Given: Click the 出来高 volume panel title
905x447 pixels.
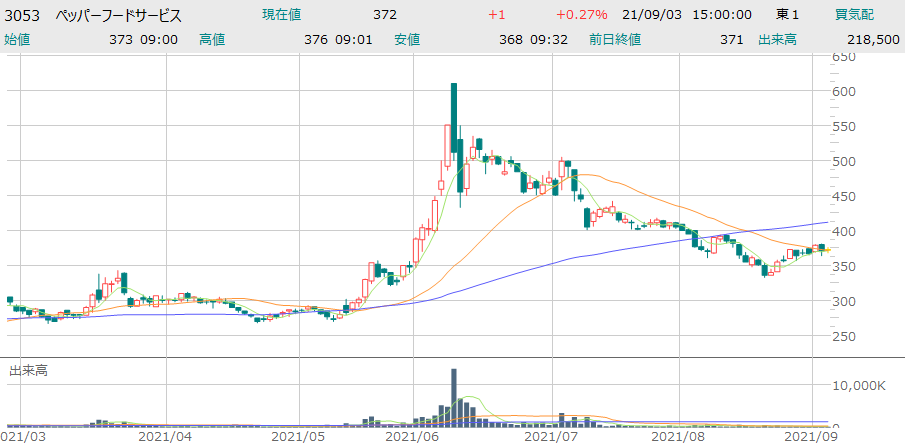Looking at the screenshot, I should (28, 370).
